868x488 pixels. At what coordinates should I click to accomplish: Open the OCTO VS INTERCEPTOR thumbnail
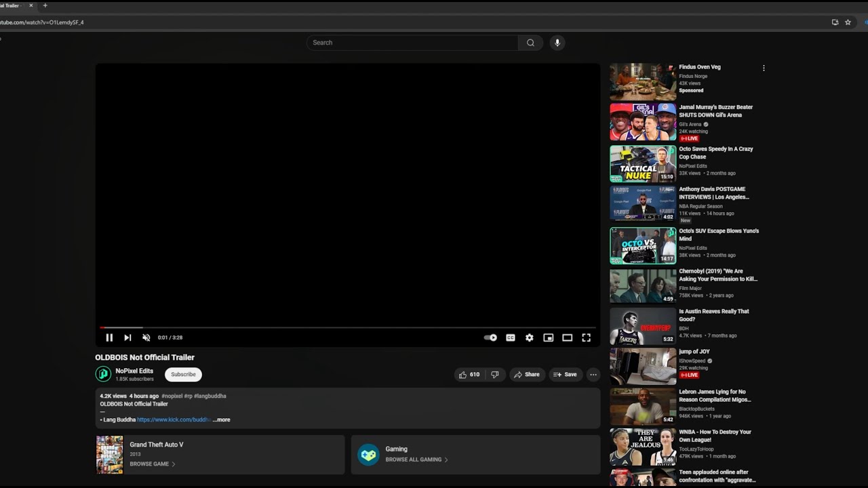click(643, 245)
